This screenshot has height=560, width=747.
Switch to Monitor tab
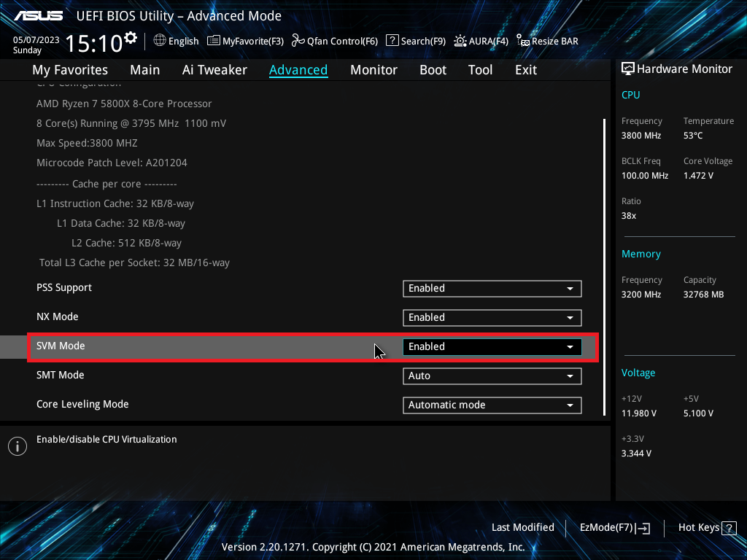373,70
